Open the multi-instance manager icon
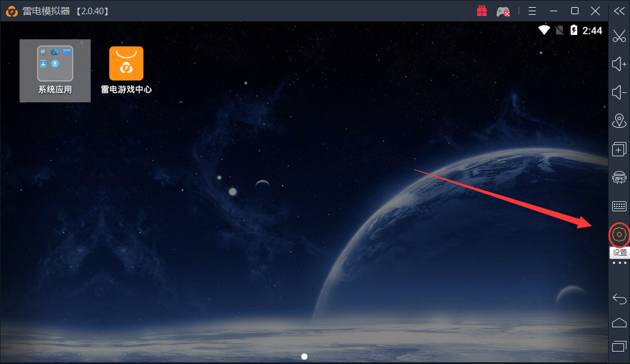 coord(619,149)
